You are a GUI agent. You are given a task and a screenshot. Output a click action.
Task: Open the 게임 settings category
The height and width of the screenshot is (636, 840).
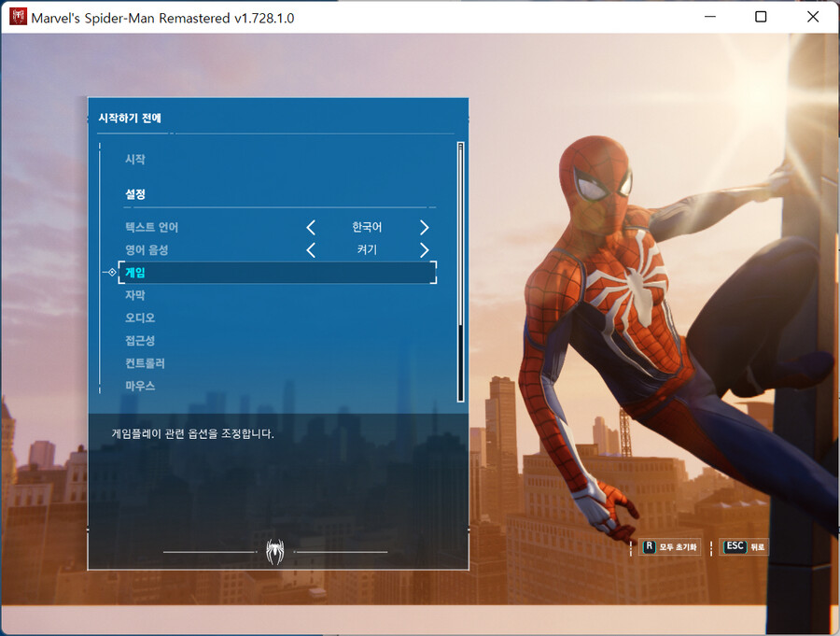[277, 273]
